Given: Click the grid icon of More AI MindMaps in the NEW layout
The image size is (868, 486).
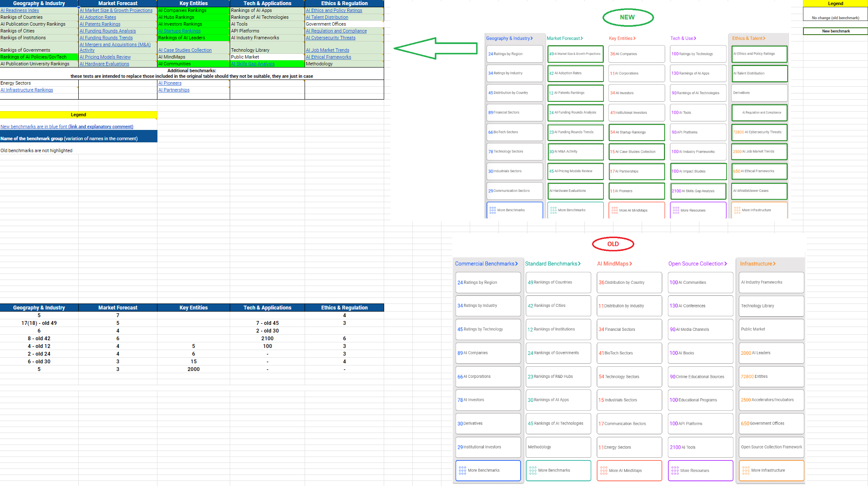Looking at the screenshot, I should point(615,210).
